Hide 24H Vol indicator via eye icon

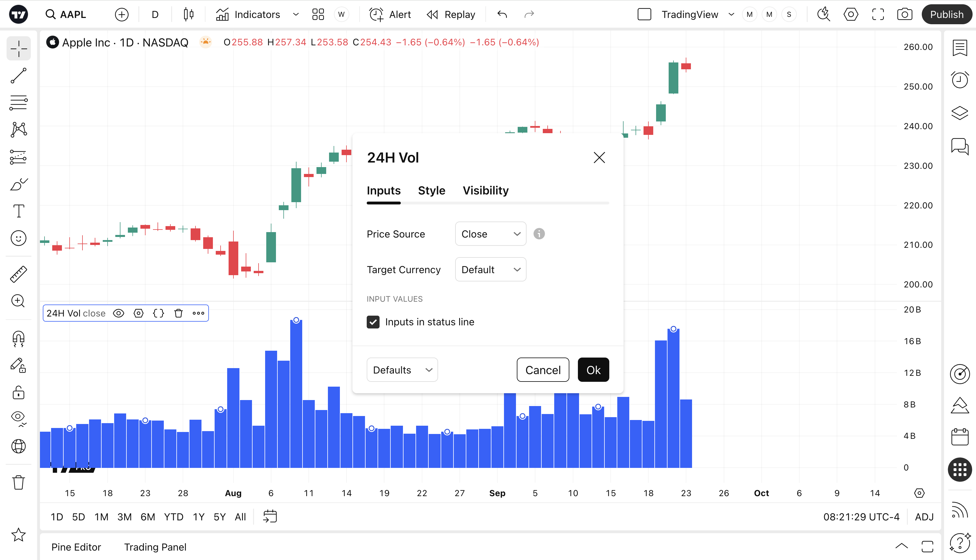coord(118,313)
